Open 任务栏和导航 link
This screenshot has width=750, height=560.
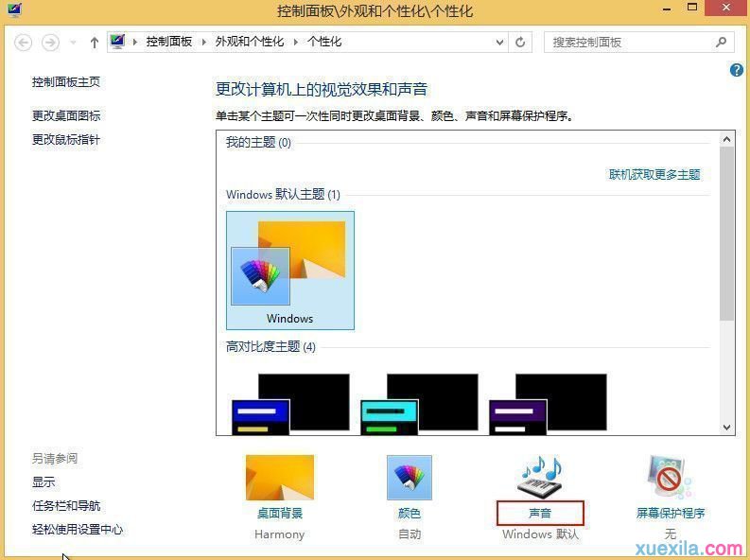pyautogui.click(x=66, y=505)
